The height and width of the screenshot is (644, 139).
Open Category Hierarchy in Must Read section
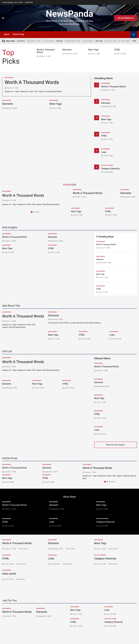(x=106, y=522)
